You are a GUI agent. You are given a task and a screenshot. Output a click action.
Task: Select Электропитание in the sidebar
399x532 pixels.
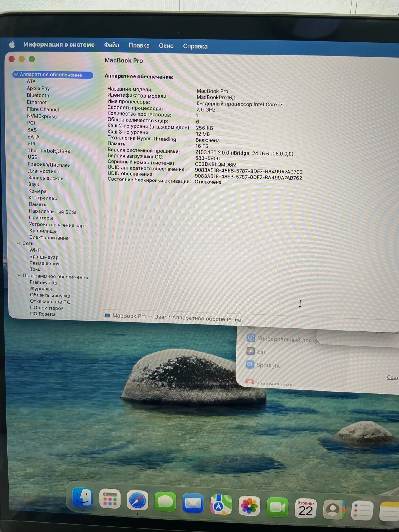49,237
